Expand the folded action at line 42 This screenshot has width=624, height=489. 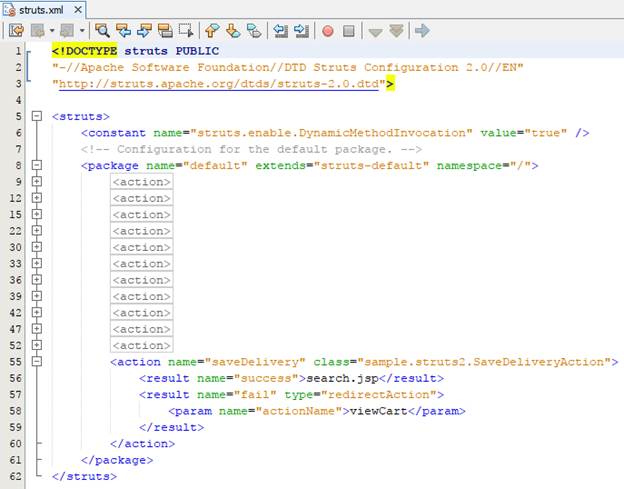point(37,312)
